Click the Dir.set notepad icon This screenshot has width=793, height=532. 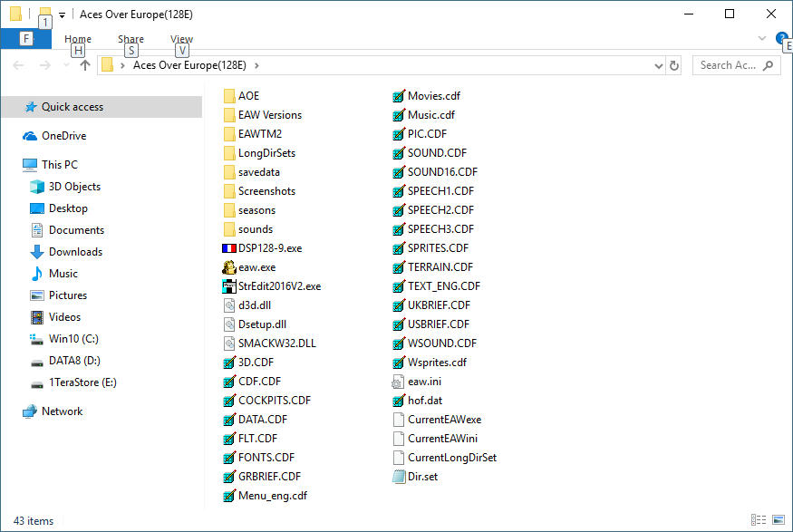click(x=399, y=477)
